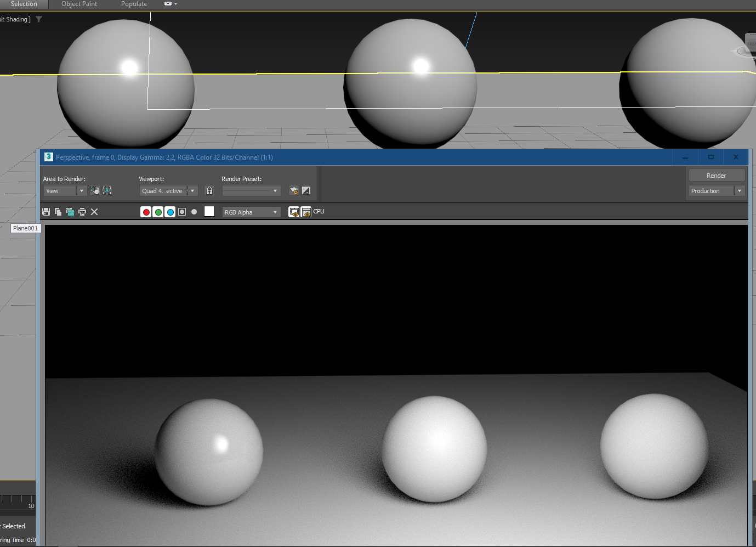The image size is (756, 547).
Task: Switch to the Object Paint ribbon tab
Action: (x=79, y=4)
